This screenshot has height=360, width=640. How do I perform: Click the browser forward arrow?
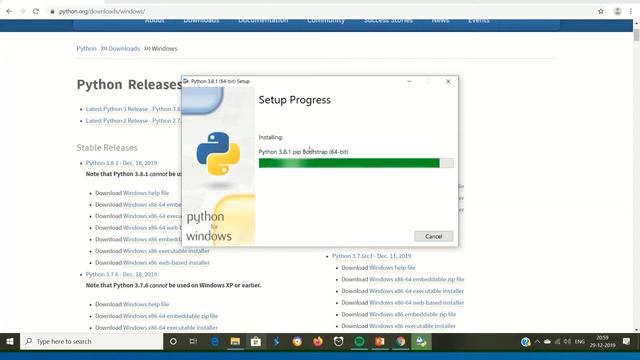pyautogui.click(x=22, y=11)
